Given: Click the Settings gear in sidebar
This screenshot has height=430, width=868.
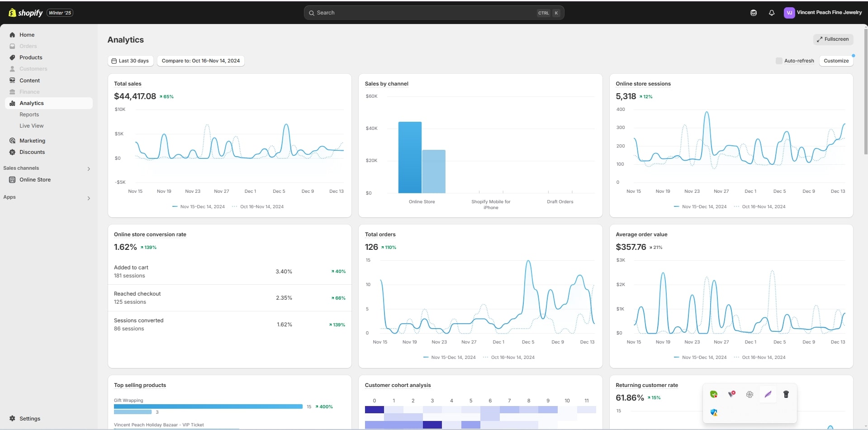Looking at the screenshot, I should (12, 419).
